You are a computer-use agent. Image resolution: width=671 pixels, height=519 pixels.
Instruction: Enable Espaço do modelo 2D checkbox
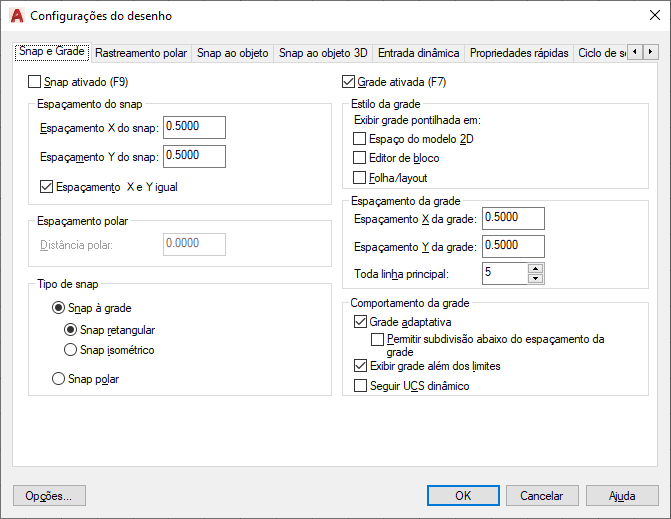tap(360, 138)
